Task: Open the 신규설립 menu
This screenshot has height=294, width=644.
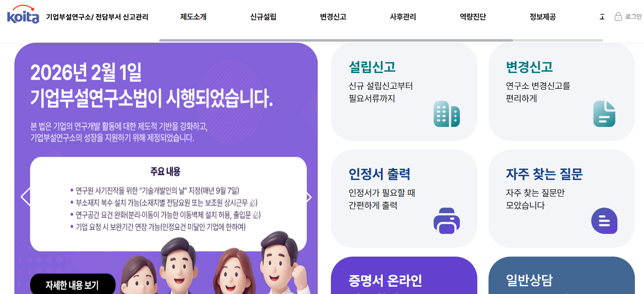Action: 263,17
